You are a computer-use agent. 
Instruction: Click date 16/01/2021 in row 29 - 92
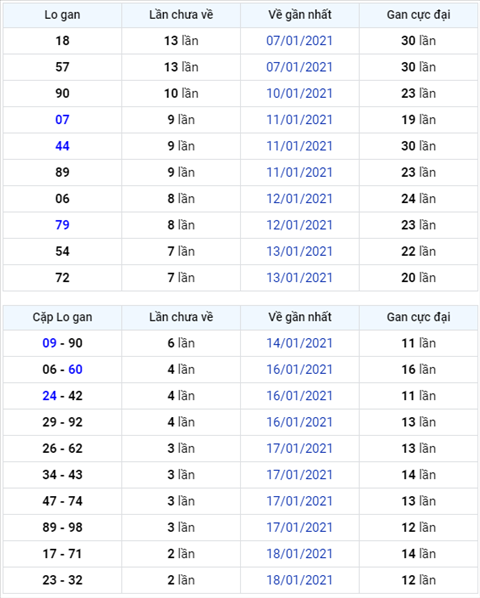pos(299,422)
